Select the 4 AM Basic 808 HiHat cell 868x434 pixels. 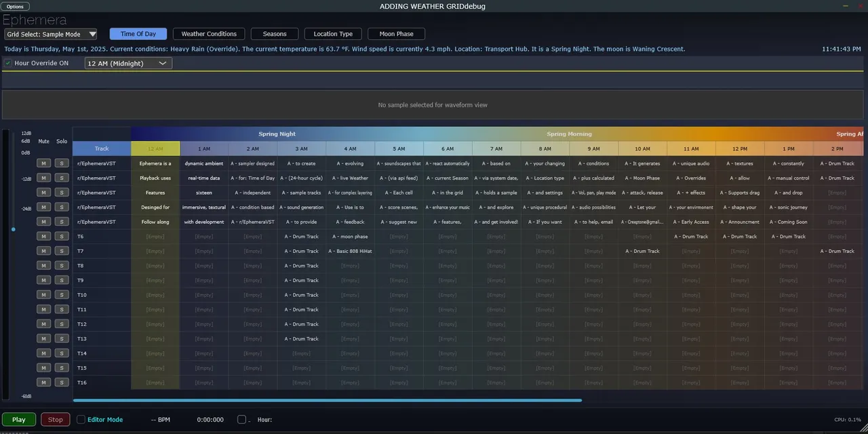[350, 251]
